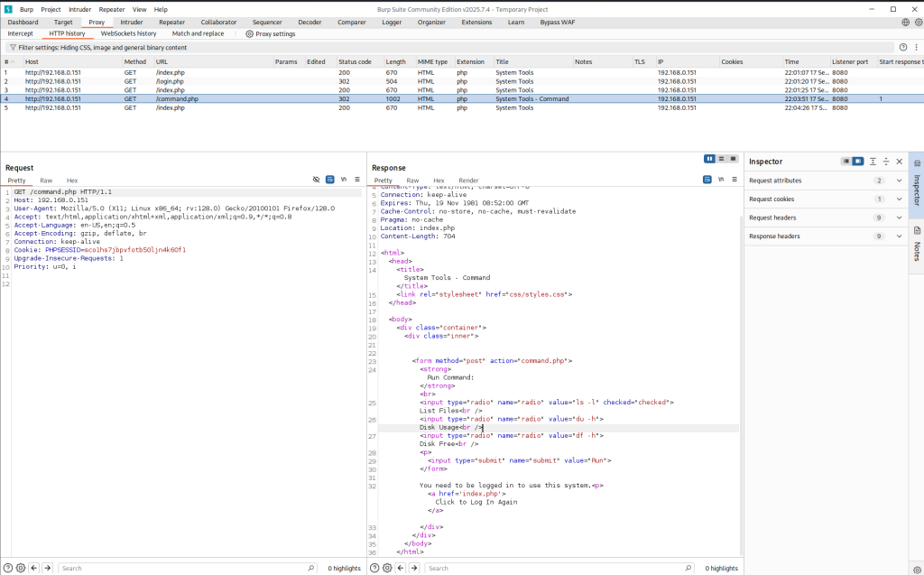This screenshot has height=575, width=924.
Task: Open the Intruder menu in the menu bar
Action: tap(79, 9)
